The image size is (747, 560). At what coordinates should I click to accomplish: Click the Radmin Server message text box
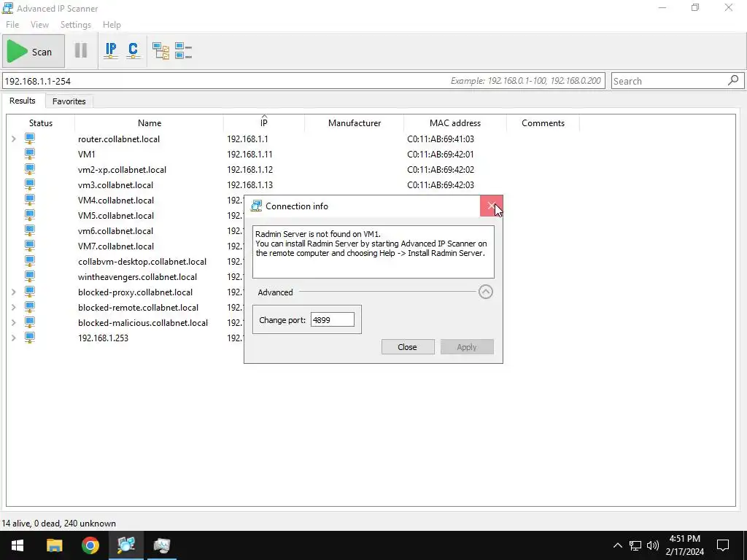click(373, 252)
